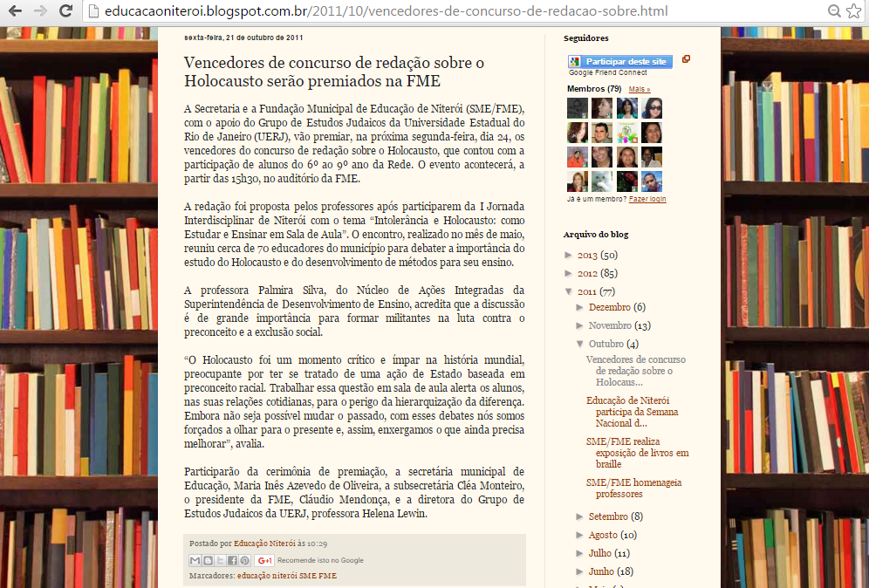Screen dimensions: 869x588
Task: Expand the Dezembro archive arrow
Action: (x=579, y=307)
